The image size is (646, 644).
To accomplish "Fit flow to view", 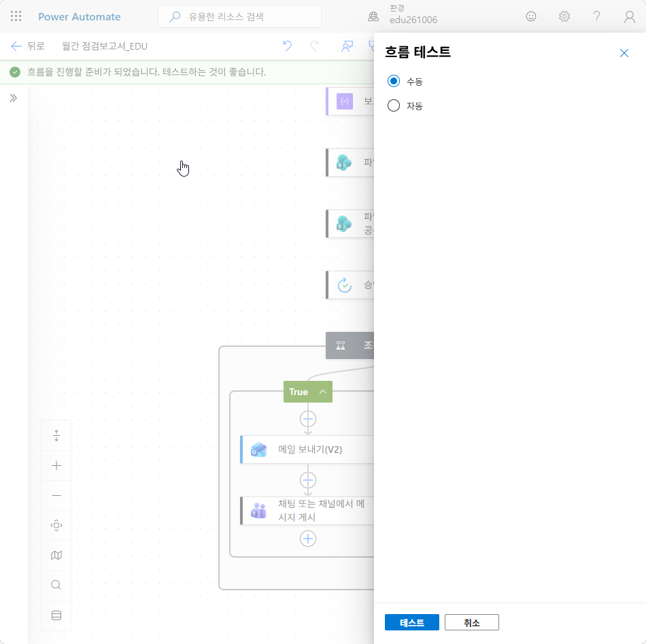I will pyautogui.click(x=56, y=526).
